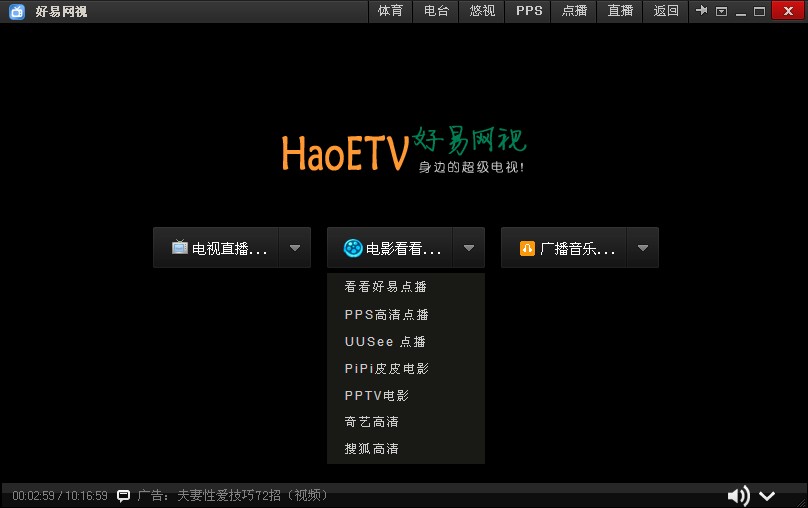Pin window with the pushpin icon
Screen dimensions: 808x508
pyautogui.click(x=701, y=10)
